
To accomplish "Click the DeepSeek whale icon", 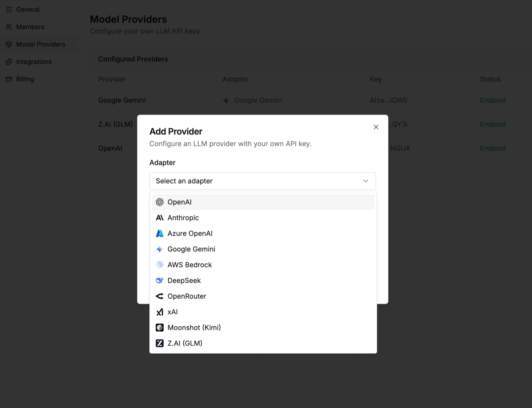I will 159,280.
